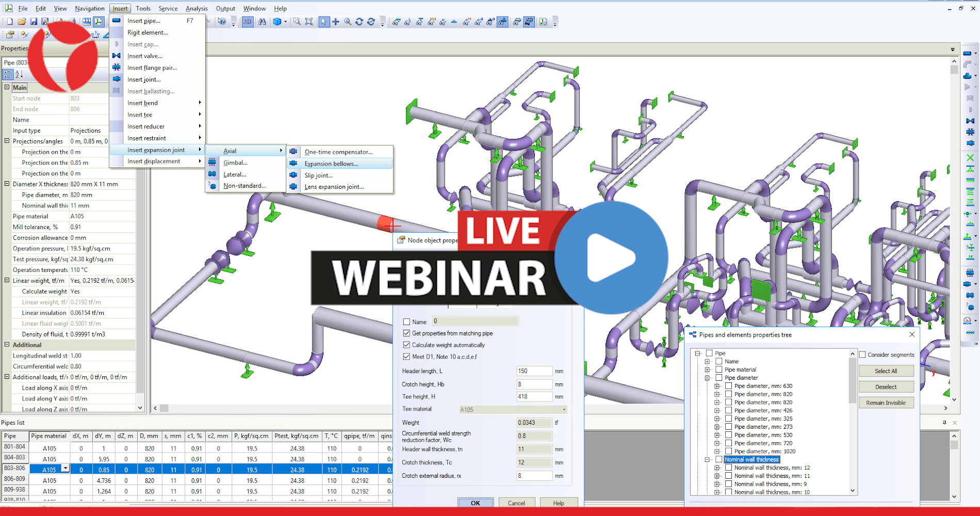
Task: Click the blue cube view icon
Action: [277, 22]
